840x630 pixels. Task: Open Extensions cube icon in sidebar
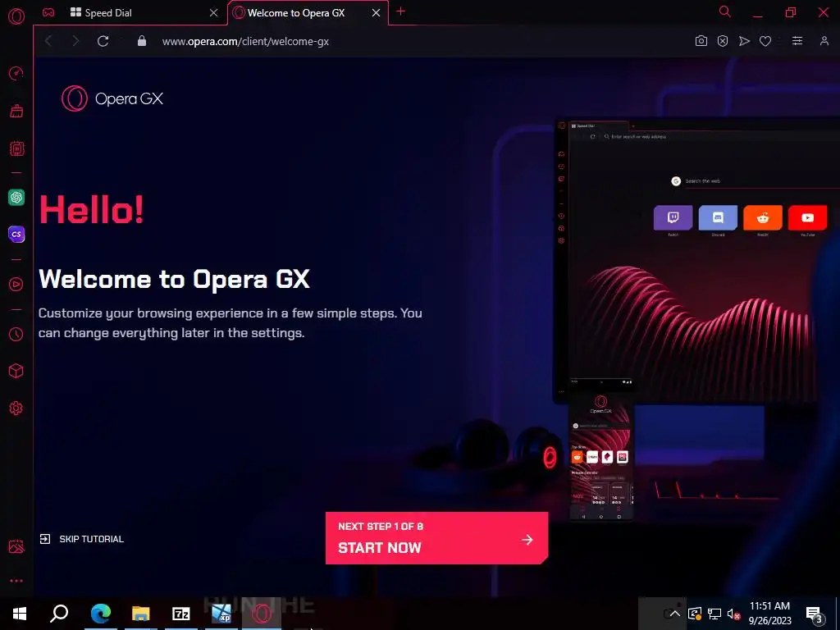pos(16,371)
